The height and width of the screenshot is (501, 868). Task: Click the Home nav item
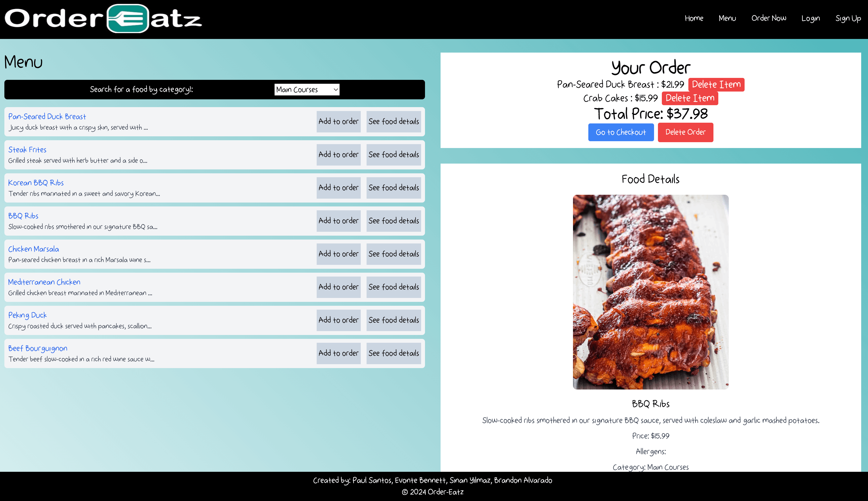[x=693, y=19]
